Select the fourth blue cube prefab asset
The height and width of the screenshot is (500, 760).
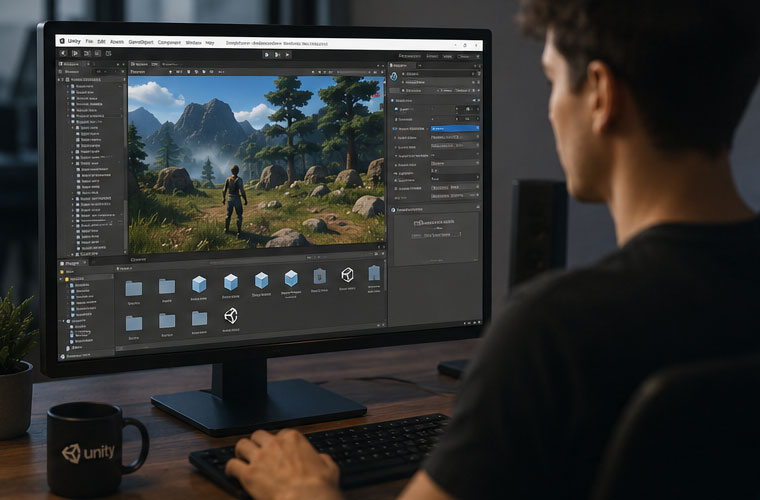(x=291, y=278)
